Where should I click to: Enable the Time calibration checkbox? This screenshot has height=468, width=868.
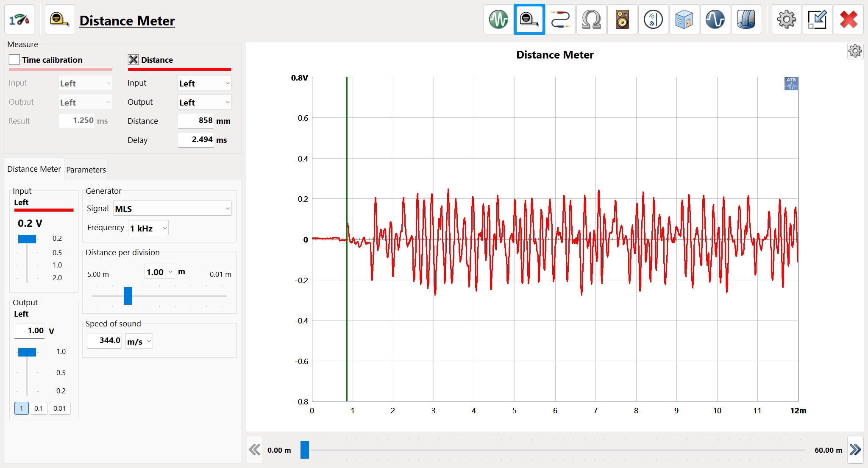point(14,60)
